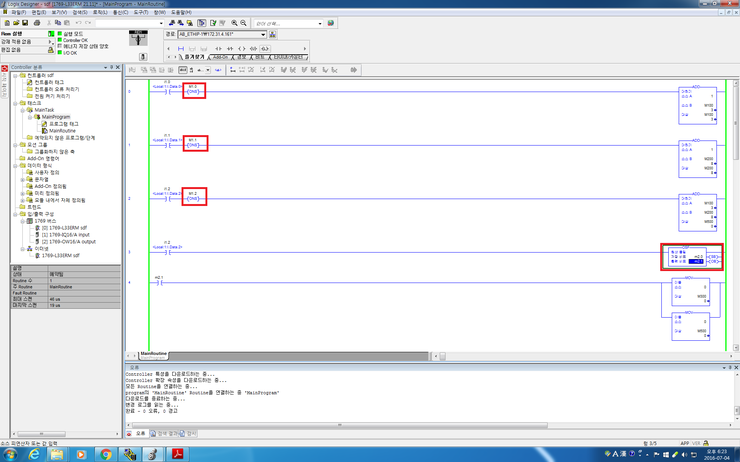740x462 pixels.
Task: Click the last icon in the ladder edit toolbar
Action: click(x=353, y=70)
